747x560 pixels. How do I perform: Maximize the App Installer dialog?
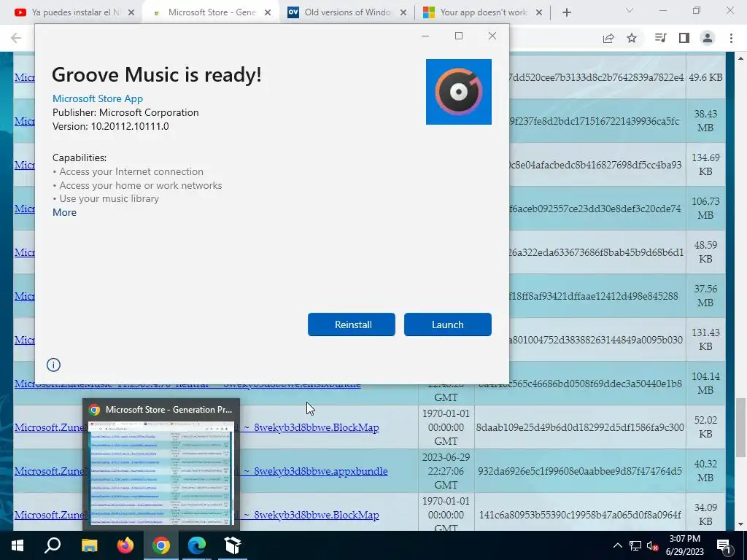(459, 36)
